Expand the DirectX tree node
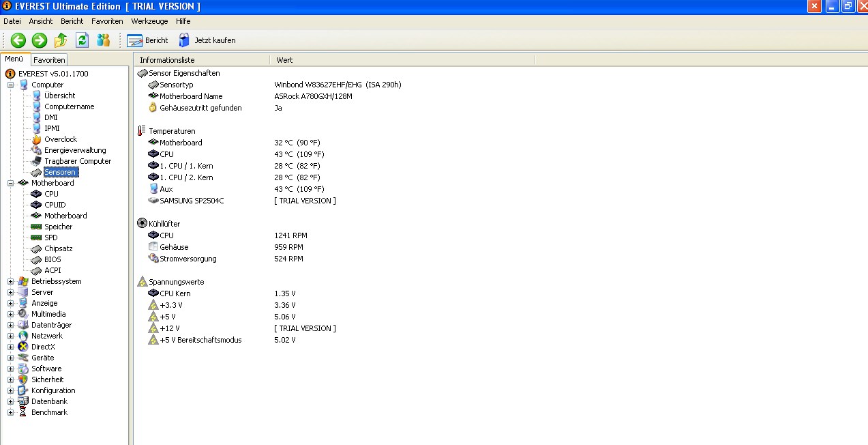Viewport: 868px width, 445px height. [11, 347]
